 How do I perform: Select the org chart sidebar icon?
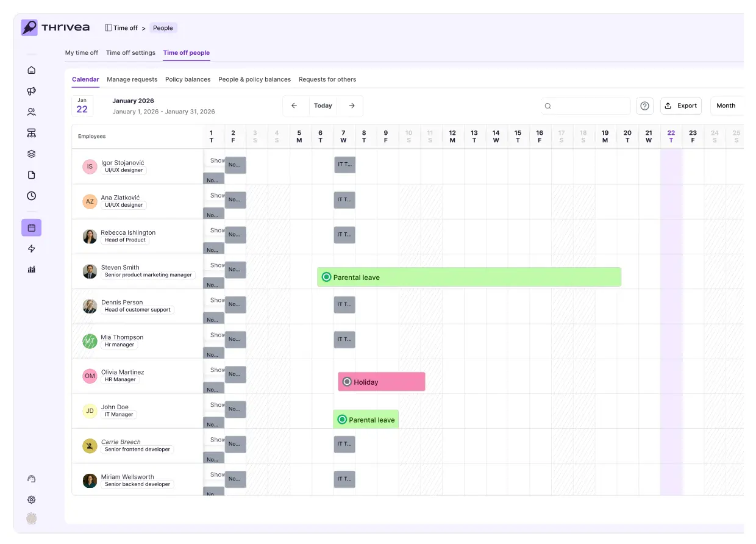tap(32, 133)
